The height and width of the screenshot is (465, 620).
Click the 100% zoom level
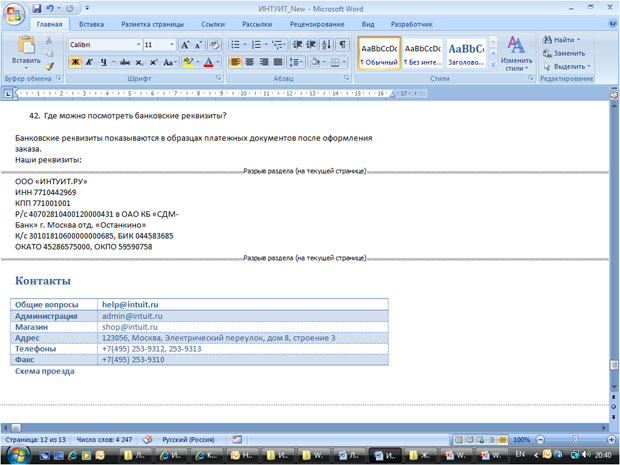tap(522, 439)
